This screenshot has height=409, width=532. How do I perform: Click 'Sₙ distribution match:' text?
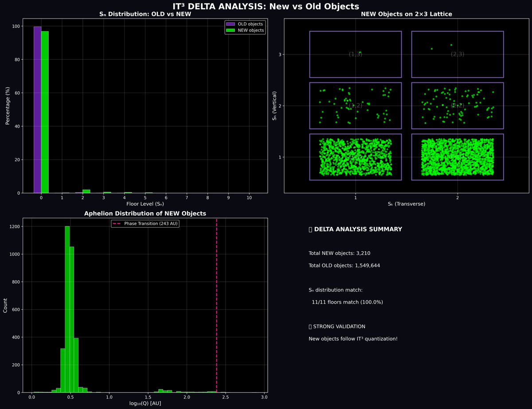pyautogui.click(x=336, y=290)
